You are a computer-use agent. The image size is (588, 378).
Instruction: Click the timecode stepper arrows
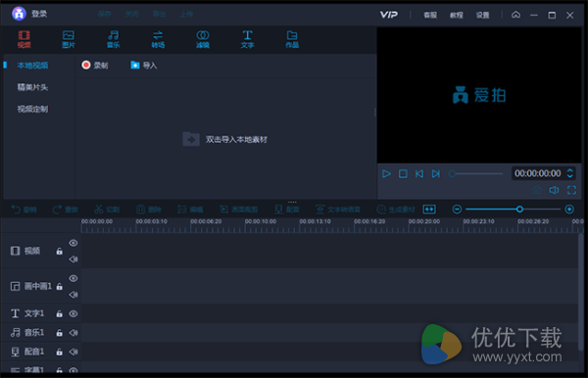(x=569, y=173)
